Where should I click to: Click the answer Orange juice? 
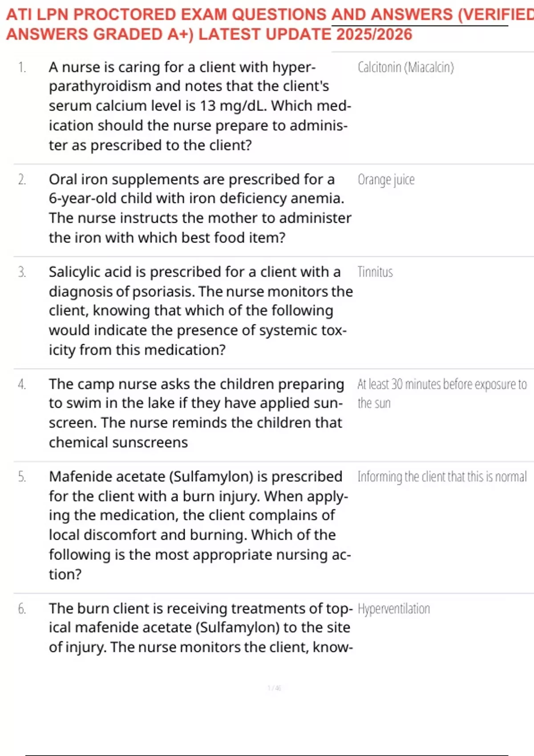coord(386,180)
